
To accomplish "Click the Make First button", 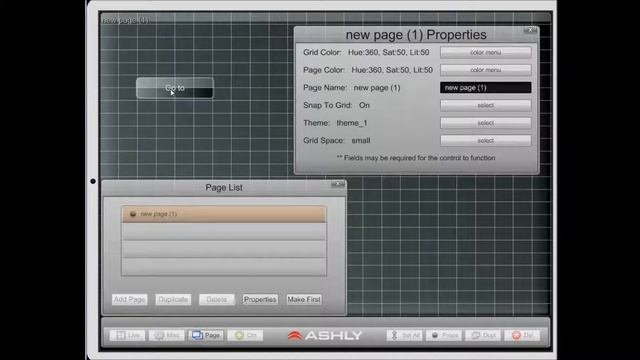I will click(304, 300).
